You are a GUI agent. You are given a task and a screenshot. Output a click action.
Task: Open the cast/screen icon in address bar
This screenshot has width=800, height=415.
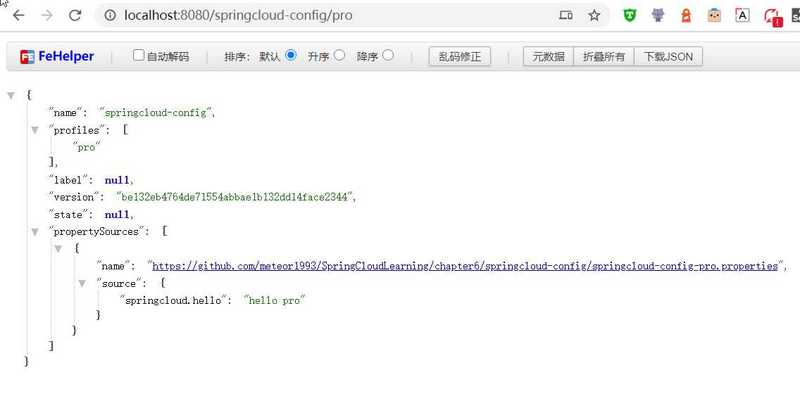pyautogui.click(x=566, y=15)
